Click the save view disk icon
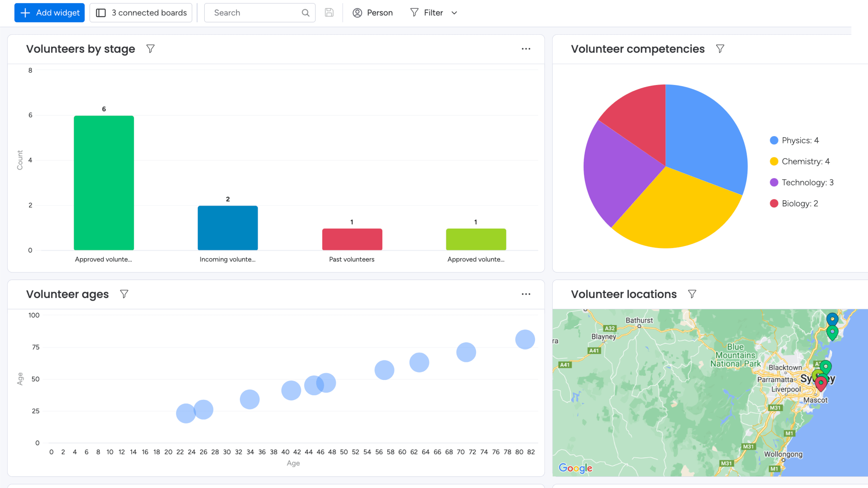This screenshot has width=868, height=488. point(329,13)
